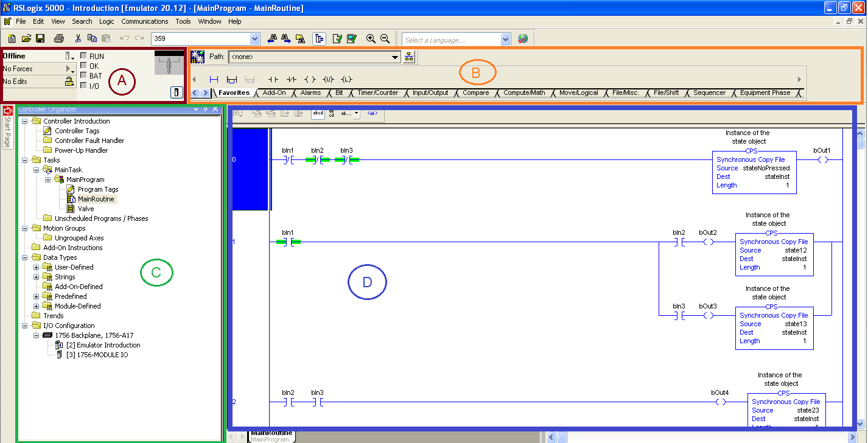Click the RSWho network browse icon
Image resolution: width=868 pixels, height=443 pixels.
coord(409,57)
